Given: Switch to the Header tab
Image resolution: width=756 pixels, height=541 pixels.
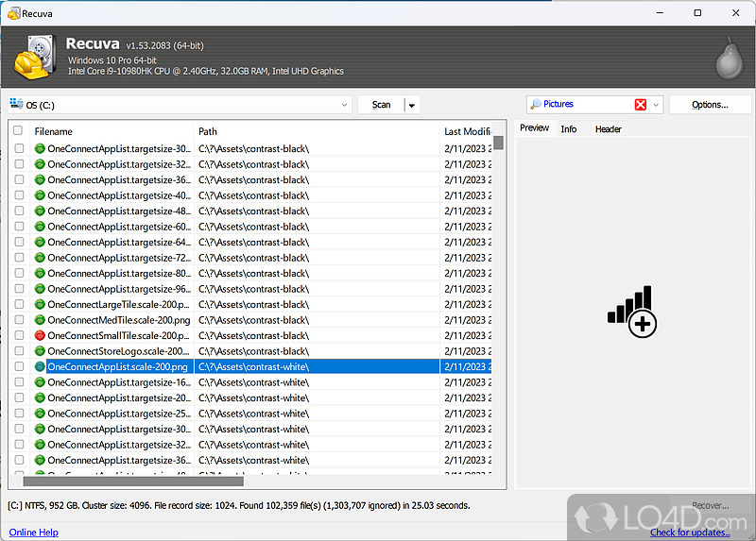Looking at the screenshot, I should pyautogui.click(x=608, y=128).
